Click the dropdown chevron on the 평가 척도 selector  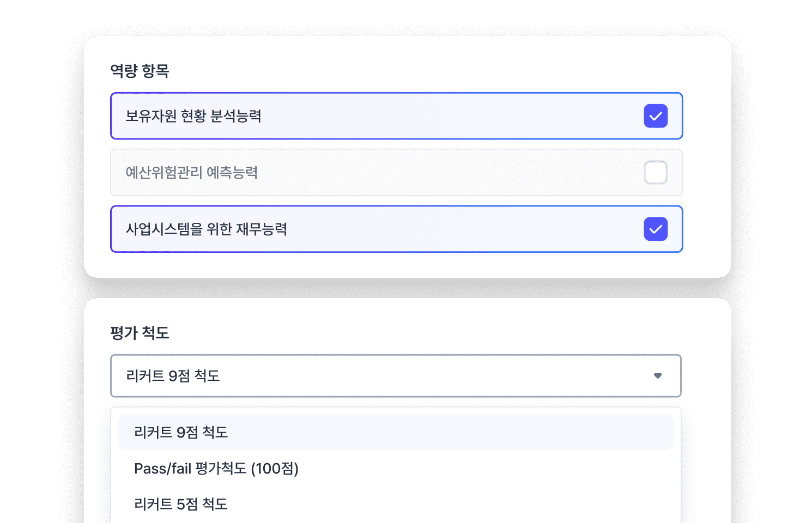(x=658, y=375)
